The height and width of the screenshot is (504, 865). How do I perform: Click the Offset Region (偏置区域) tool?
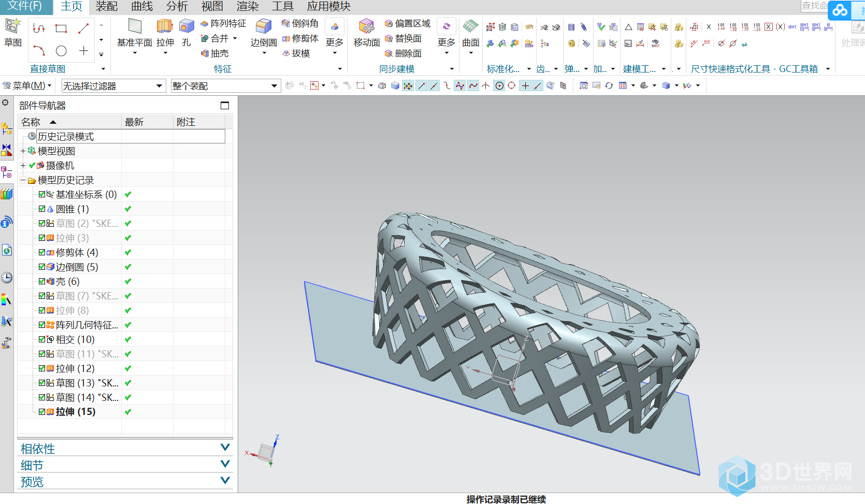[x=408, y=23]
